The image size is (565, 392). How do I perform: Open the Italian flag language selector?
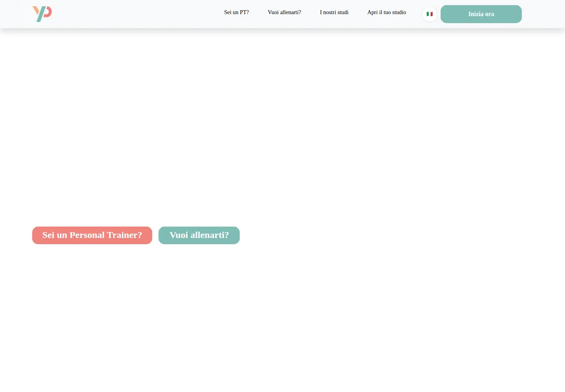click(x=430, y=14)
